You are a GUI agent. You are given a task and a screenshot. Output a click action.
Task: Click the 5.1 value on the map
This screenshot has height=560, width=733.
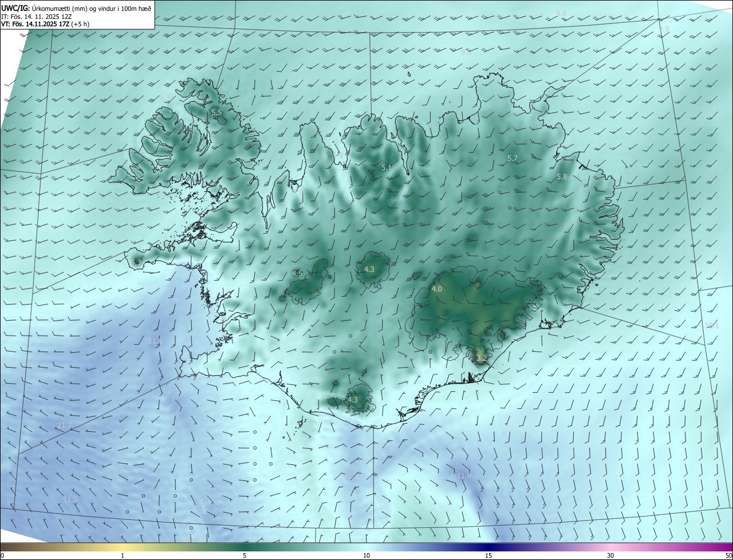pos(387,168)
